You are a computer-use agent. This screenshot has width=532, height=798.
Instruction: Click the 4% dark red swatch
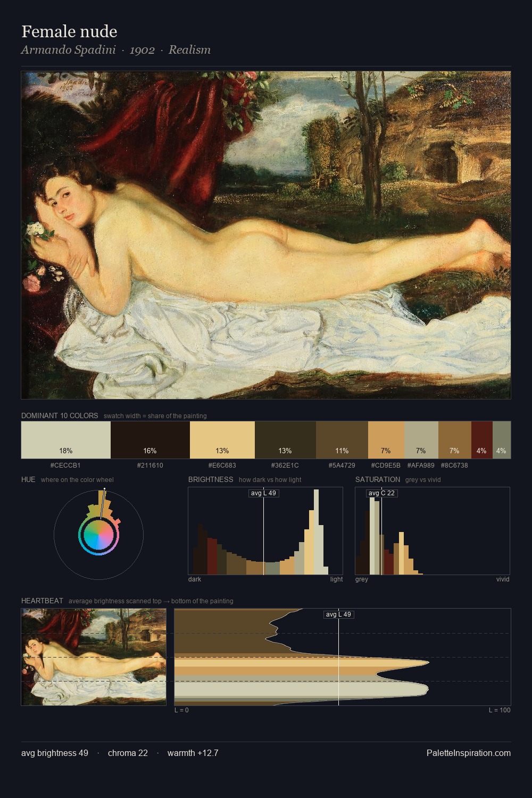pos(482,440)
